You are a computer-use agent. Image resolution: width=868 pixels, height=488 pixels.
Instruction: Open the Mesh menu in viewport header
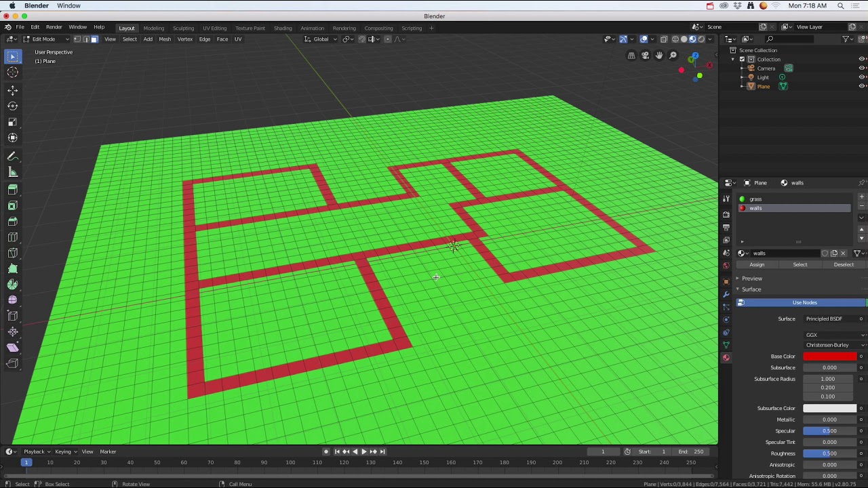[x=165, y=39]
